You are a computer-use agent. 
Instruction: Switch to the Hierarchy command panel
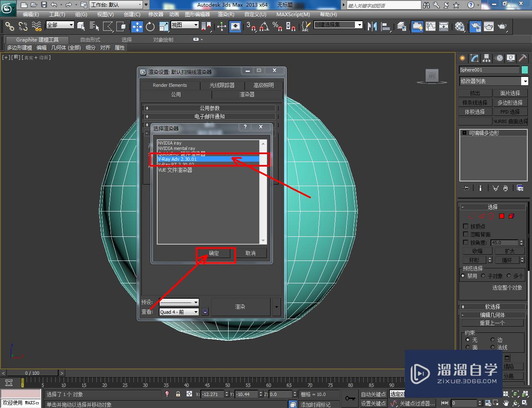[487, 58]
